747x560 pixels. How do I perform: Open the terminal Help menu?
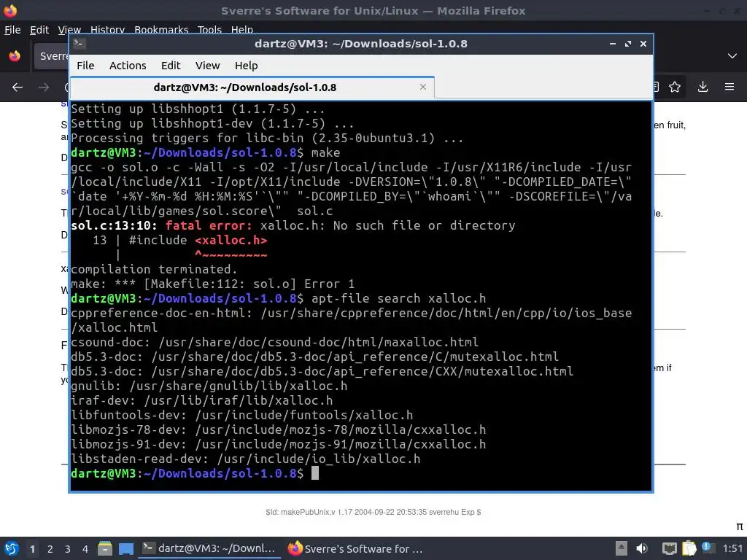247,65
